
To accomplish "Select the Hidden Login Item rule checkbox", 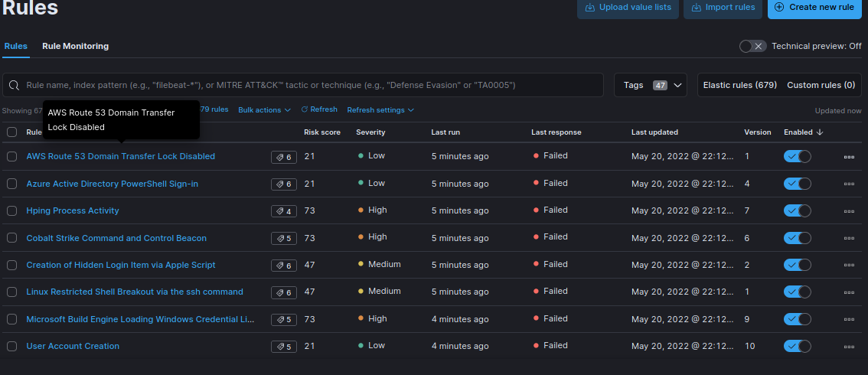I will click(11, 265).
